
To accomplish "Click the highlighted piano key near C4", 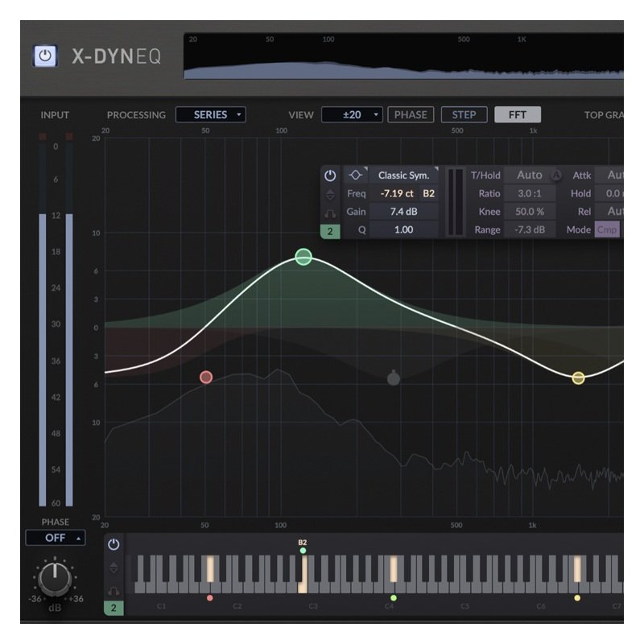I will (x=394, y=569).
